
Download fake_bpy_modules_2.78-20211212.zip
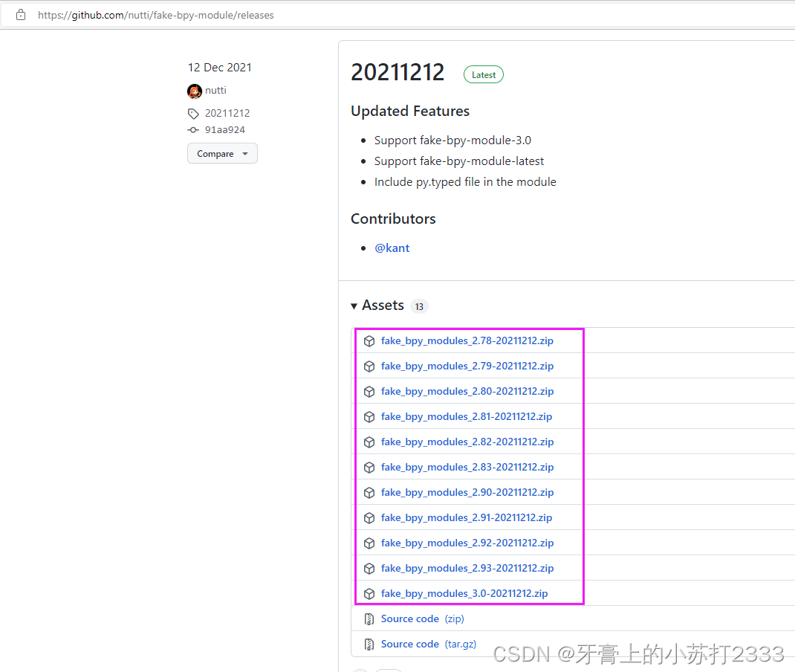(x=467, y=340)
